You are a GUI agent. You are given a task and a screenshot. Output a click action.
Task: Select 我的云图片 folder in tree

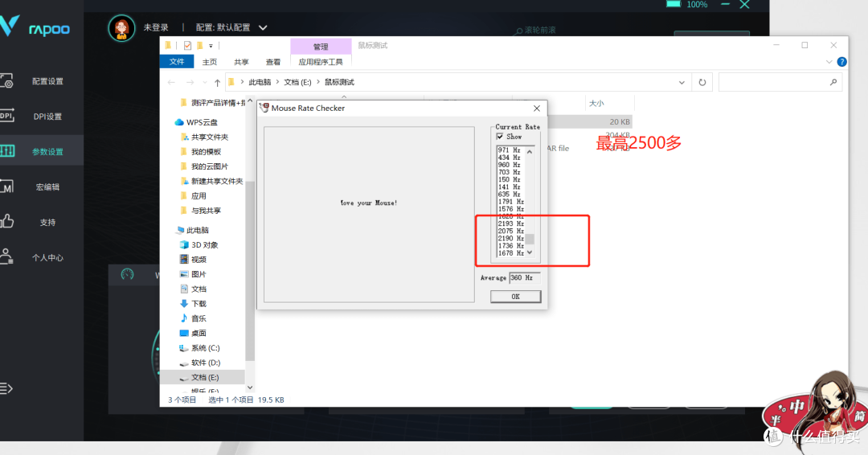tap(209, 166)
